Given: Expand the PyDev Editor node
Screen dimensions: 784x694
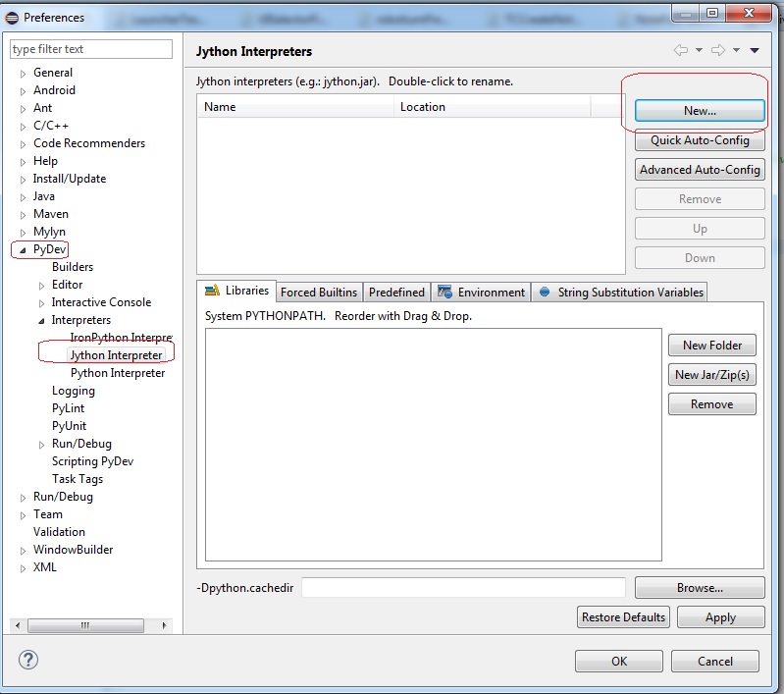Looking at the screenshot, I should [41, 286].
